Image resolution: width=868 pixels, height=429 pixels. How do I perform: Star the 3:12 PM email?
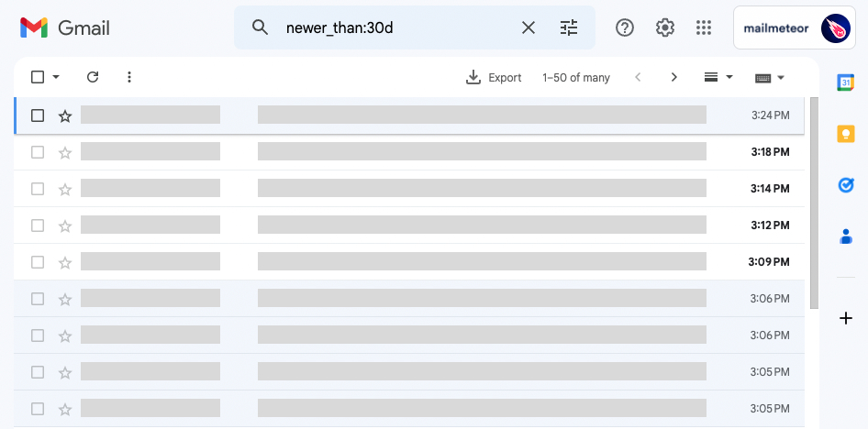click(x=65, y=225)
